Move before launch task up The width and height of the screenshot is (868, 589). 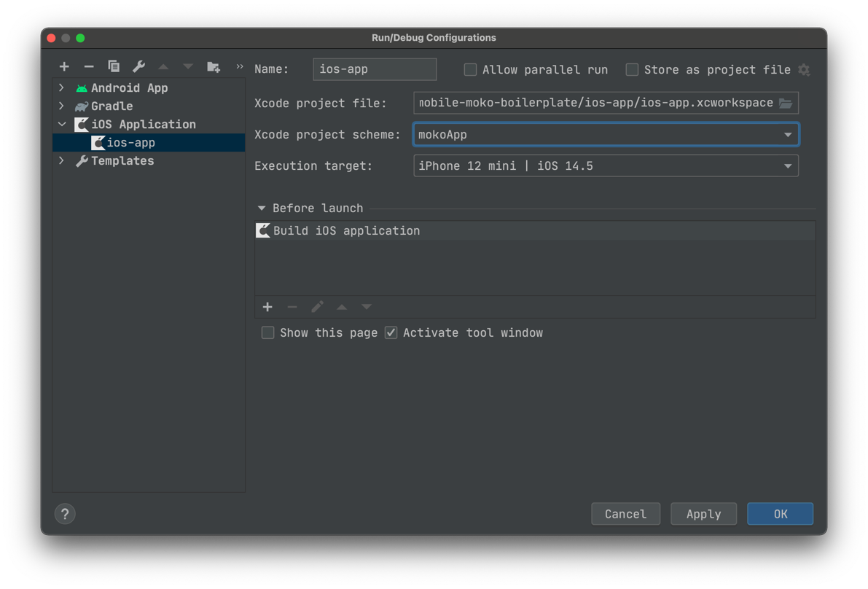pyautogui.click(x=342, y=307)
